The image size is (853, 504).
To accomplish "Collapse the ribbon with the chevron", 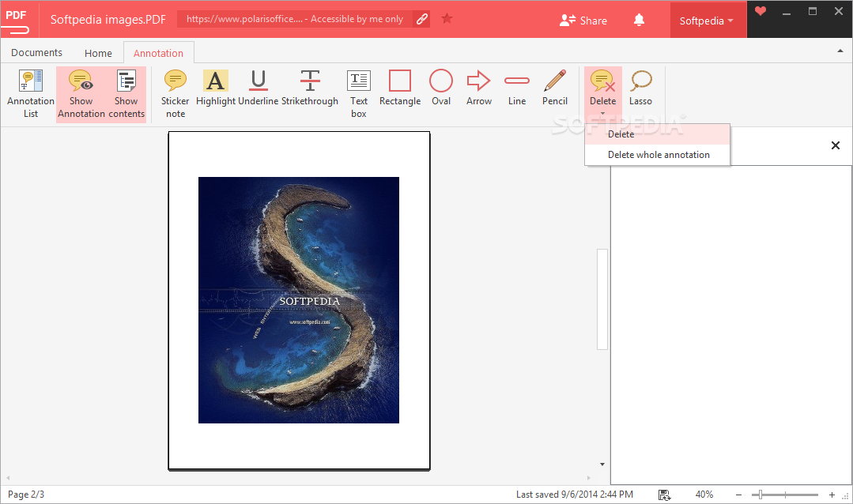I will coord(840,51).
